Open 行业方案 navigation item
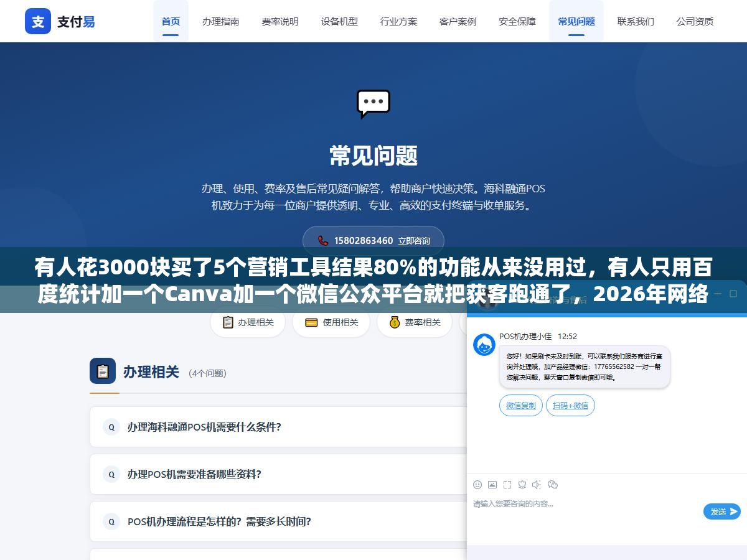This screenshot has width=747, height=560. 399,21
